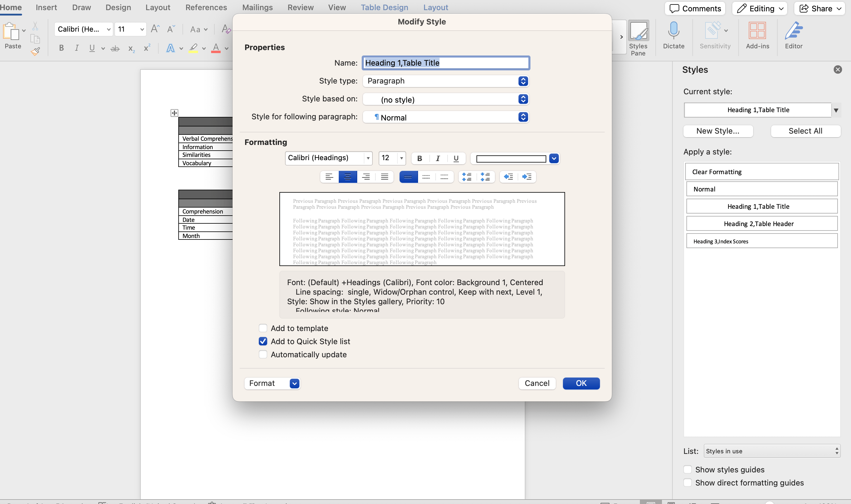Open Style based on dropdown
Image resolution: width=851 pixels, height=504 pixels.
pyautogui.click(x=446, y=99)
